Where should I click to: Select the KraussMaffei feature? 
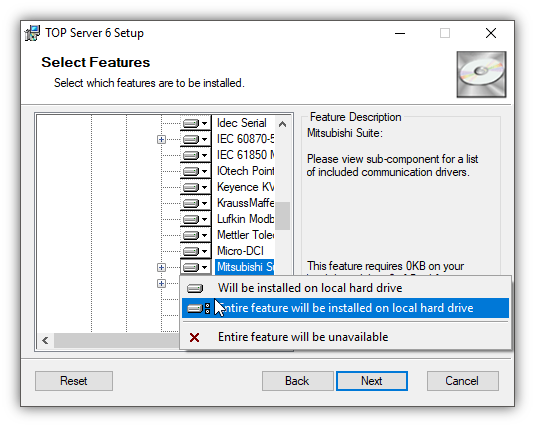[x=245, y=203]
